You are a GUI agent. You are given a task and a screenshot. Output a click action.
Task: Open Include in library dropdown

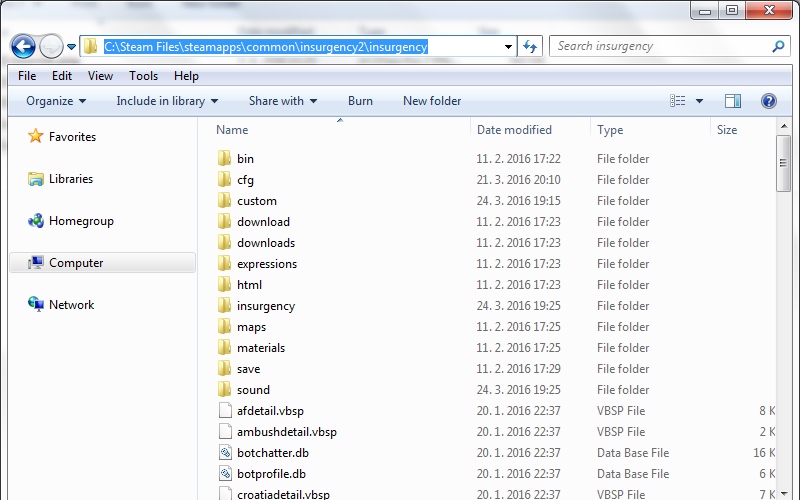pyautogui.click(x=167, y=101)
